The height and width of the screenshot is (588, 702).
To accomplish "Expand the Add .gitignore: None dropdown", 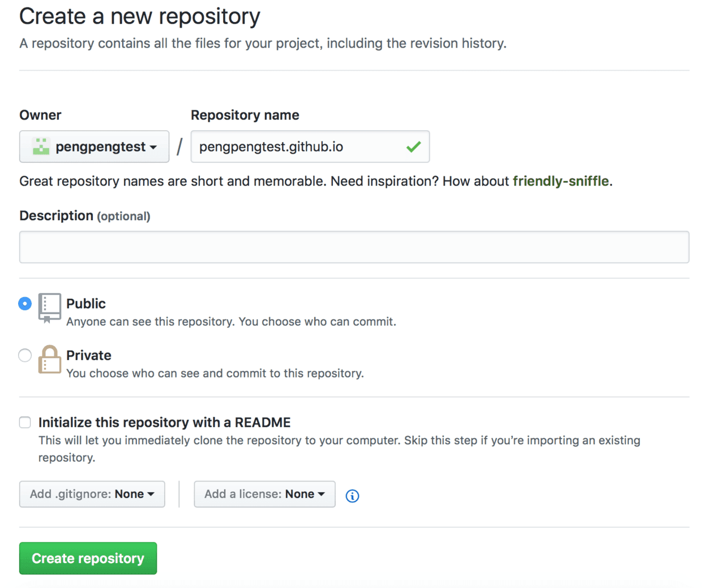I will tap(92, 494).
